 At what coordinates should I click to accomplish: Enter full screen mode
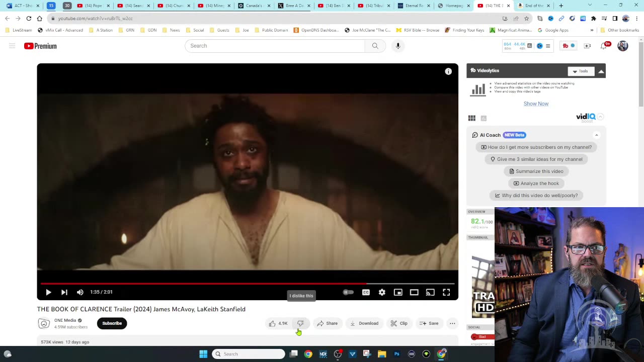click(x=446, y=292)
